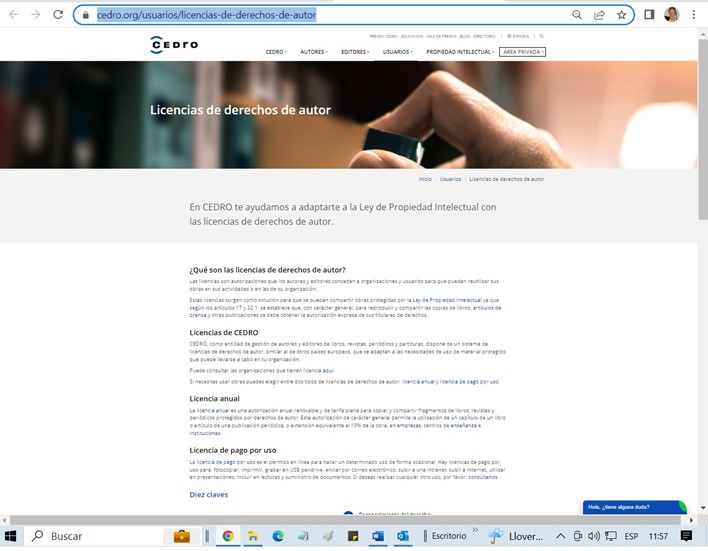708x551 pixels.
Task: Open the ESPAÑOL language selector
Action: click(x=518, y=36)
